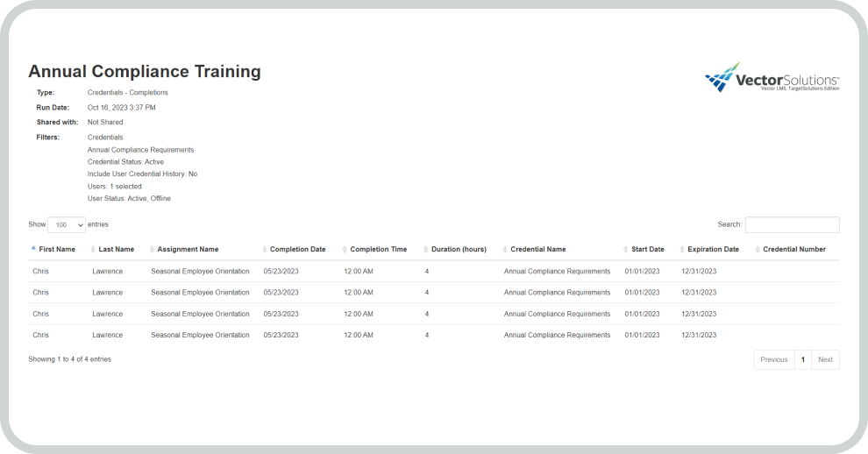This screenshot has height=454, width=868.
Task: Click sort arrow icon beside Last Name
Action: point(93,250)
